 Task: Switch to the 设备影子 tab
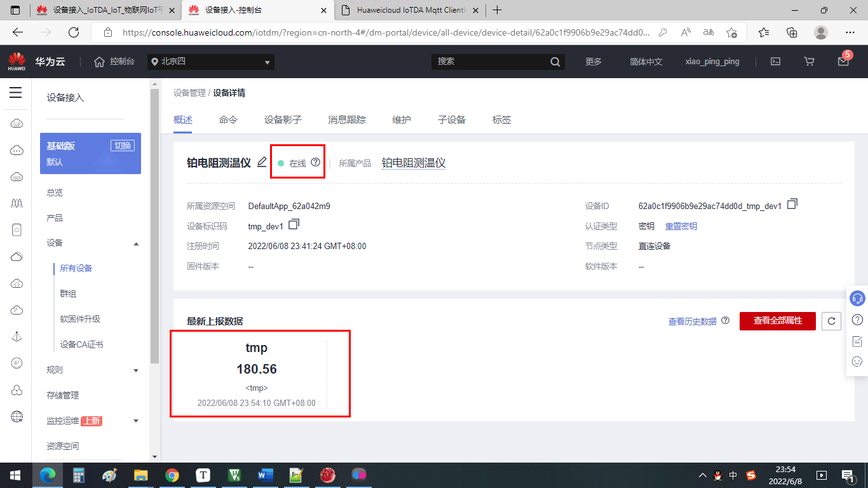pos(283,119)
